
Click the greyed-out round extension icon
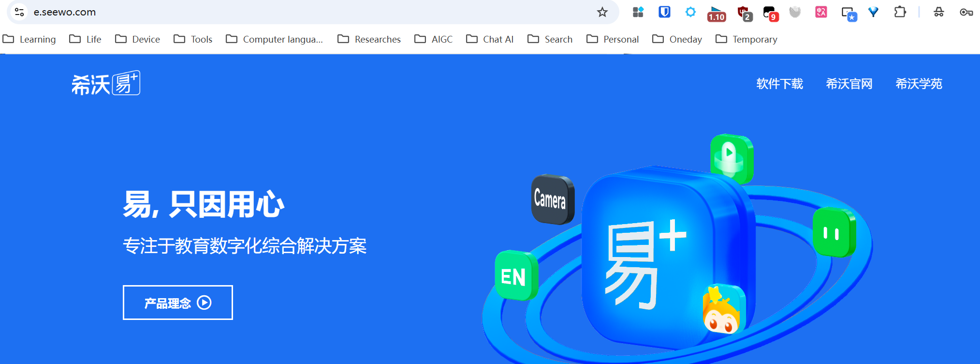pos(795,12)
